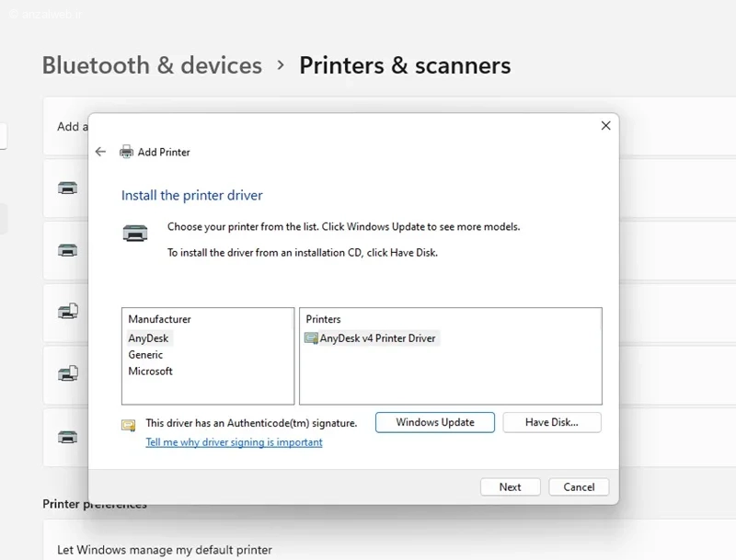Select the second printer icon in the background list

click(x=67, y=250)
